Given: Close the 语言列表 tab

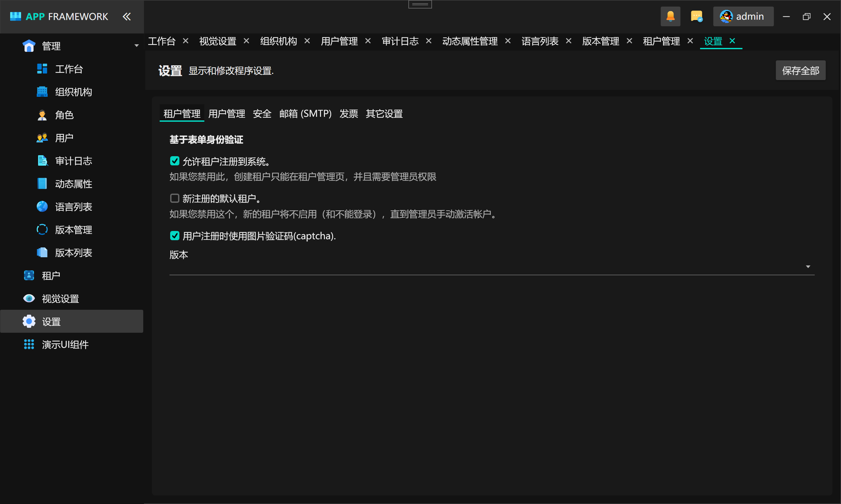Looking at the screenshot, I should [x=568, y=41].
